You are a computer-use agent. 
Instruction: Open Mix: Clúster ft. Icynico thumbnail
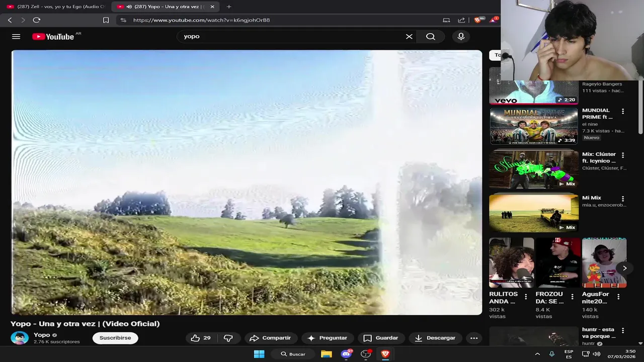[x=534, y=169]
